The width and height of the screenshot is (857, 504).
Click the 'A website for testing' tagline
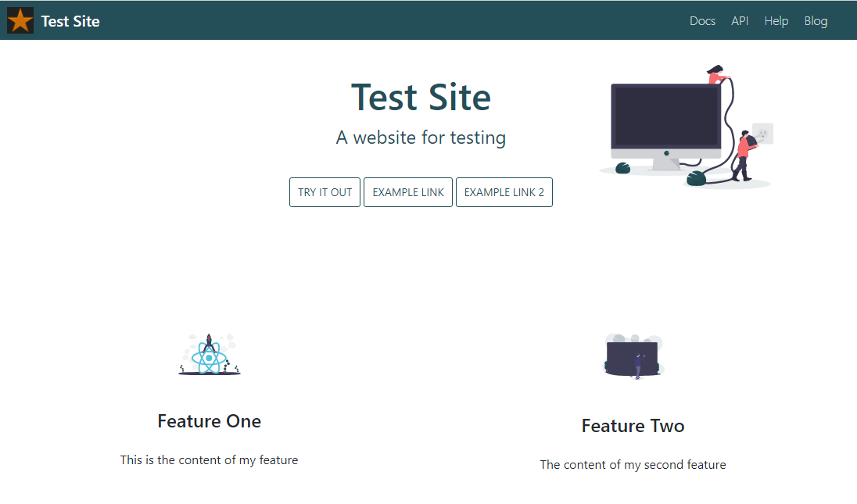click(x=421, y=138)
